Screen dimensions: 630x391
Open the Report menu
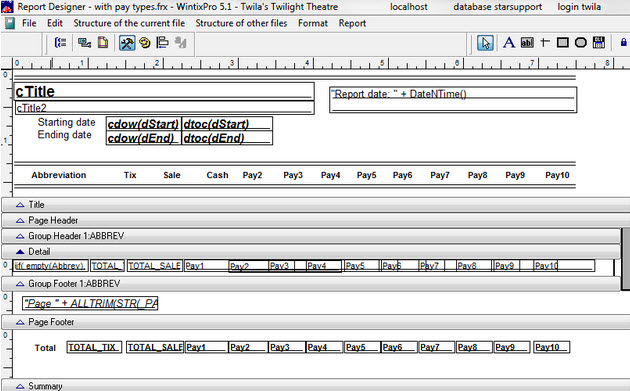pyautogui.click(x=352, y=23)
